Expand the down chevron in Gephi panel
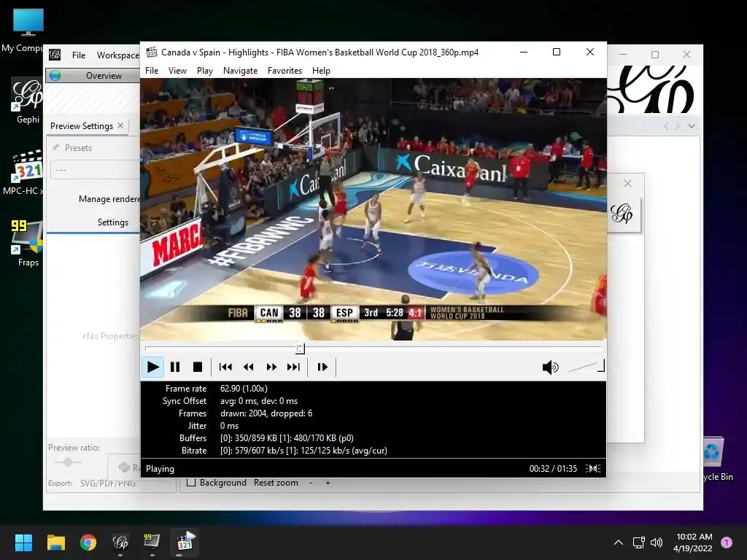This screenshot has height=560, width=747. tap(692, 126)
